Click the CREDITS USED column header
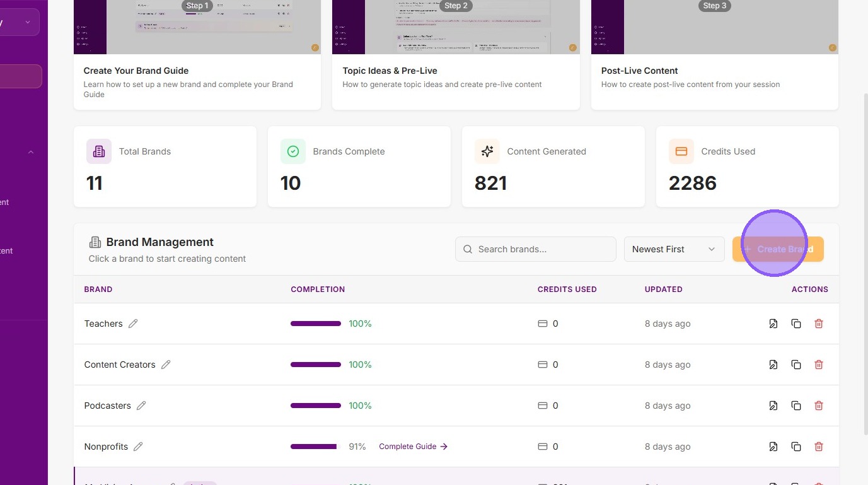Image resolution: width=868 pixels, height=485 pixels. pos(567,289)
